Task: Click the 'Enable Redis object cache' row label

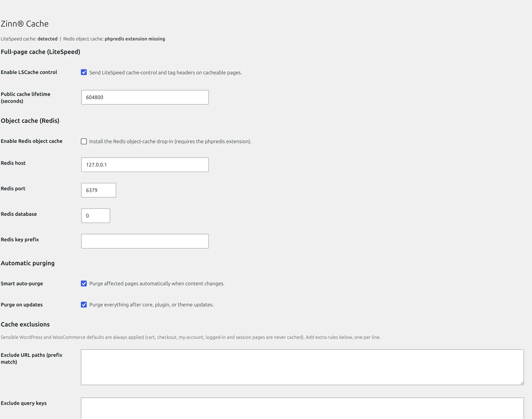Action: tap(32, 141)
